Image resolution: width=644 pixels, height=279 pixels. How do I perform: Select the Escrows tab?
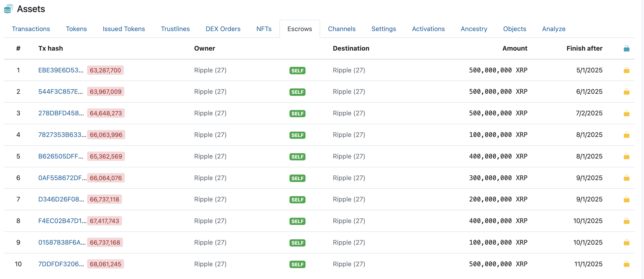pos(299,29)
